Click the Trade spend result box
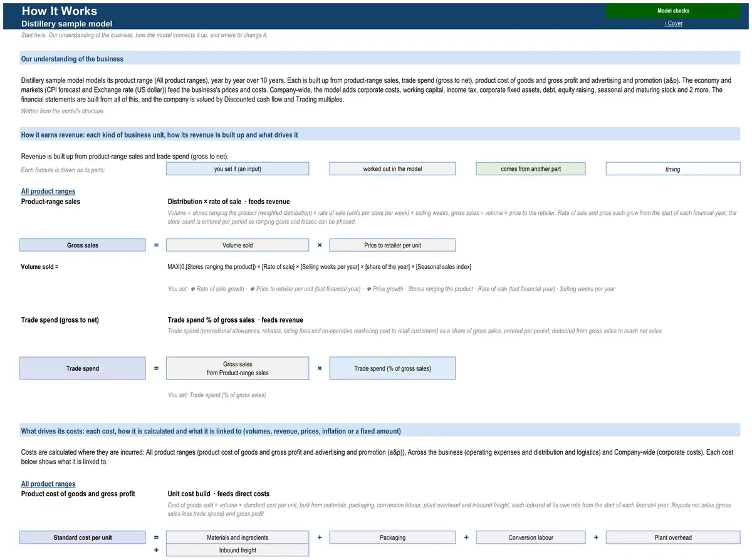 click(x=83, y=368)
